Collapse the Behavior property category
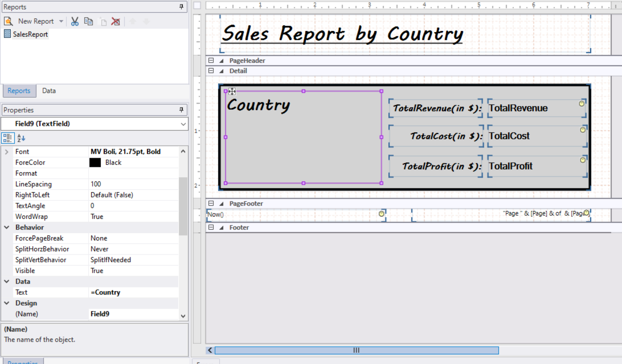 coord(7,227)
